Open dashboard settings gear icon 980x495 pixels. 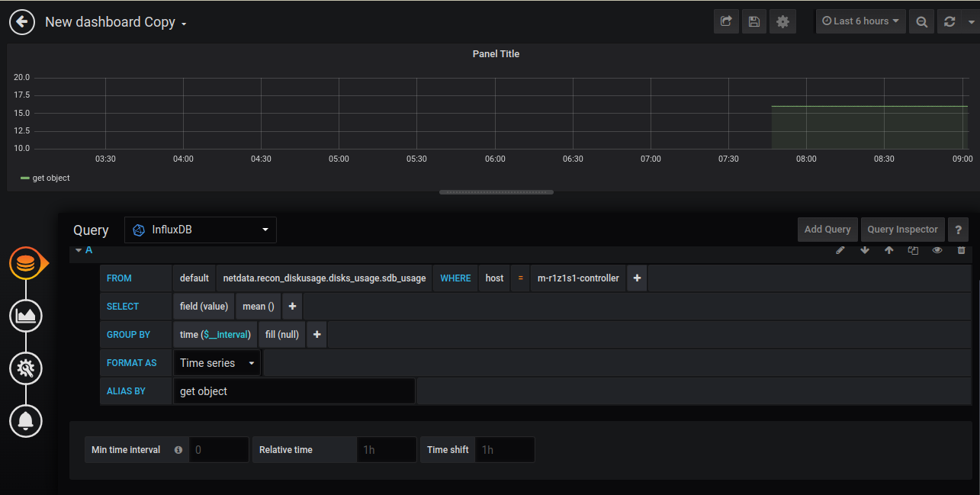tap(782, 21)
